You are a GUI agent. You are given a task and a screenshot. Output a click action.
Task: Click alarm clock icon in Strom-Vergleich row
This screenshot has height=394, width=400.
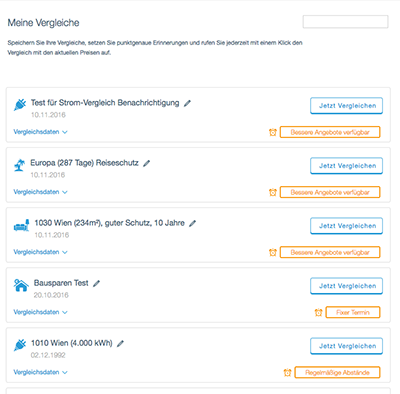click(273, 132)
